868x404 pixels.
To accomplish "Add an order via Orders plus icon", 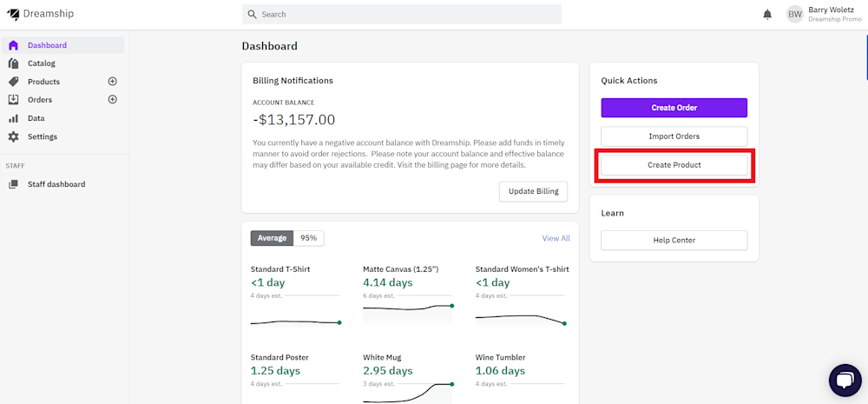I will 112,100.
